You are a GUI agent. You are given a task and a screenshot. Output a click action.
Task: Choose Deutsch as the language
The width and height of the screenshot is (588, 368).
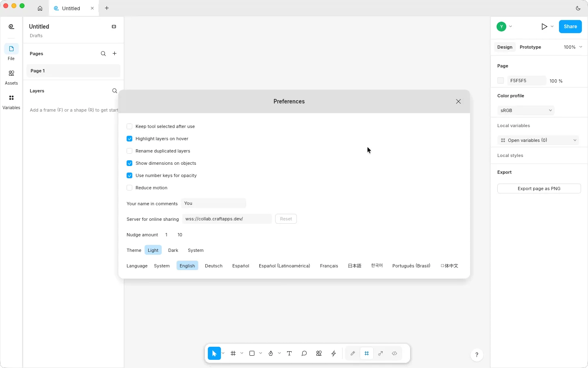tap(214, 266)
